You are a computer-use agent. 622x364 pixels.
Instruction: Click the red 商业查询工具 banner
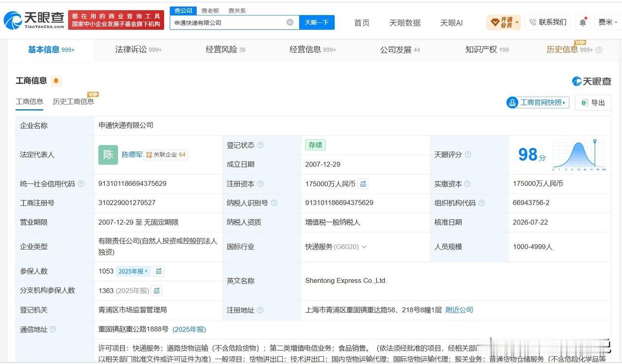(x=116, y=20)
